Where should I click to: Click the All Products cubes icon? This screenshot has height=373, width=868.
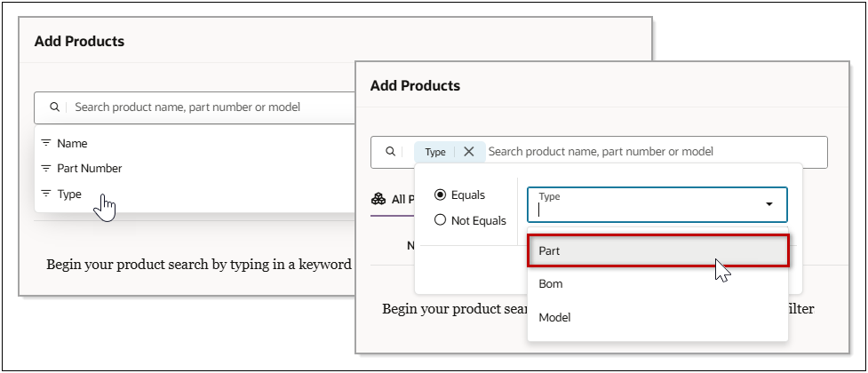378,199
